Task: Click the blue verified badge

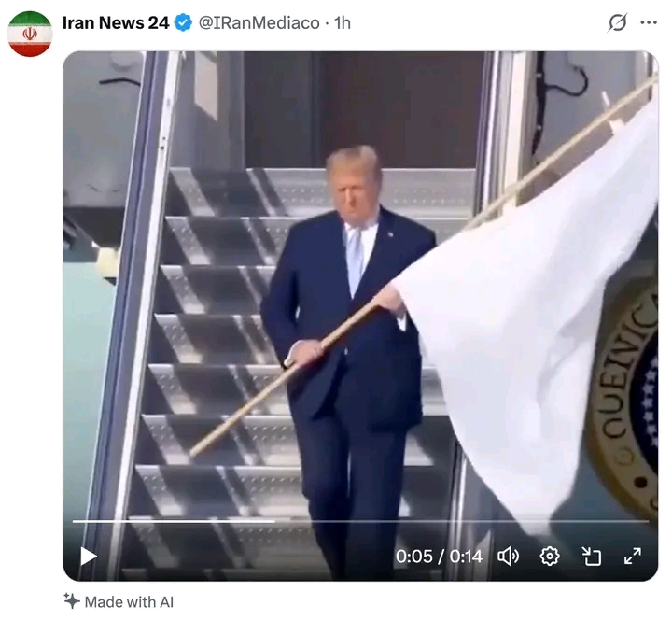Action: (184, 23)
